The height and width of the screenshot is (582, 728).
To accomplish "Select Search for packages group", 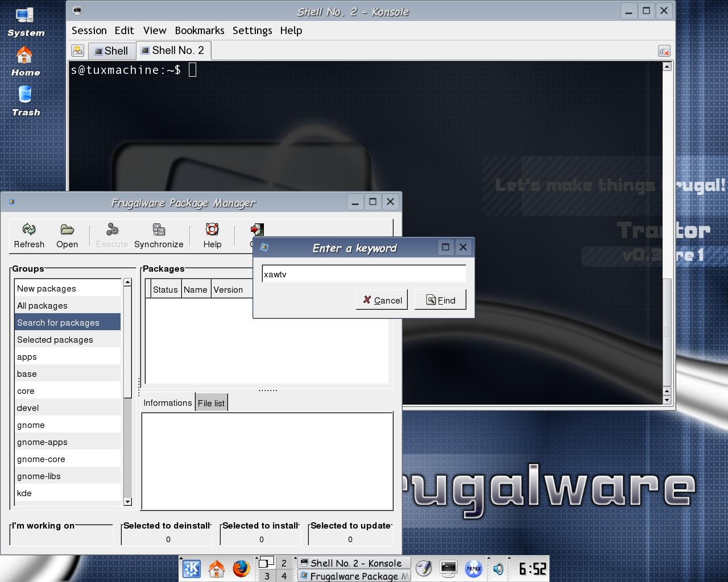I will [x=68, y=322].
